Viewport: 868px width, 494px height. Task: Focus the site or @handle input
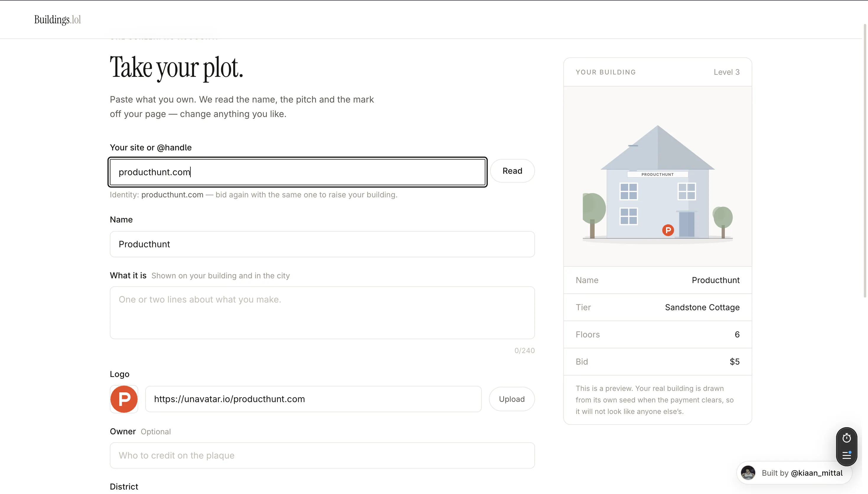point(298,172)
